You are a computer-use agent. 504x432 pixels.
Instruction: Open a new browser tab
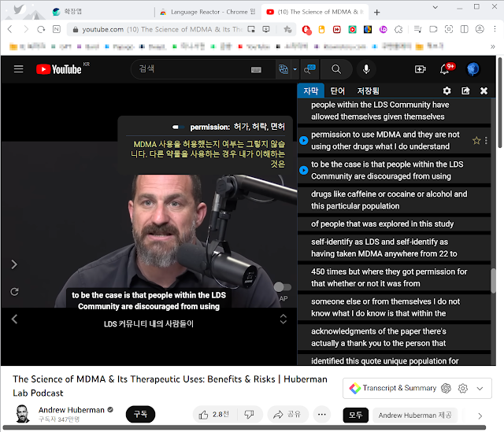coord(377,13)
